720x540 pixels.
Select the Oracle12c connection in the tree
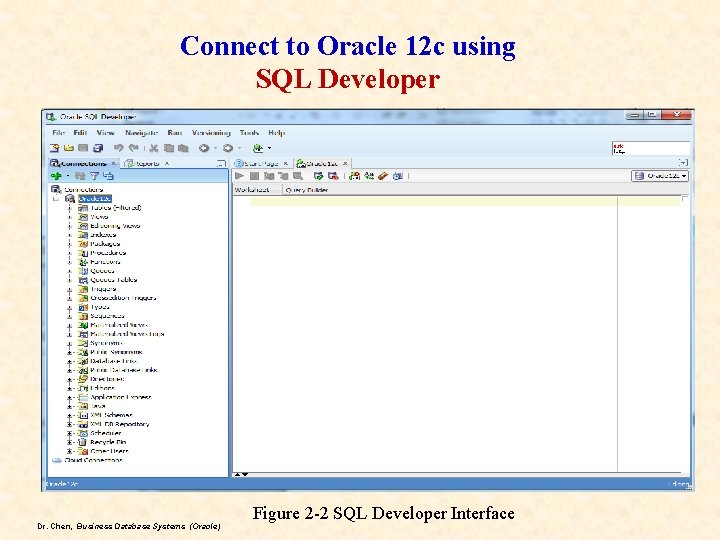95,199
